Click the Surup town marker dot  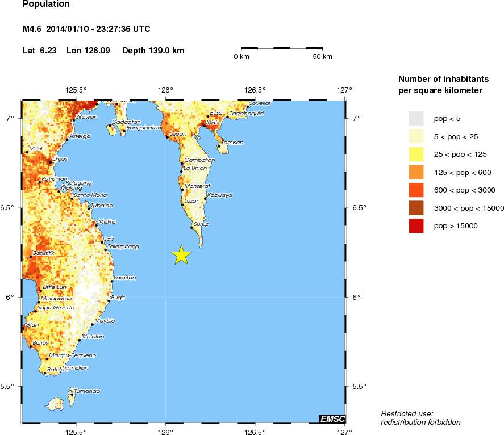(192, 228)
